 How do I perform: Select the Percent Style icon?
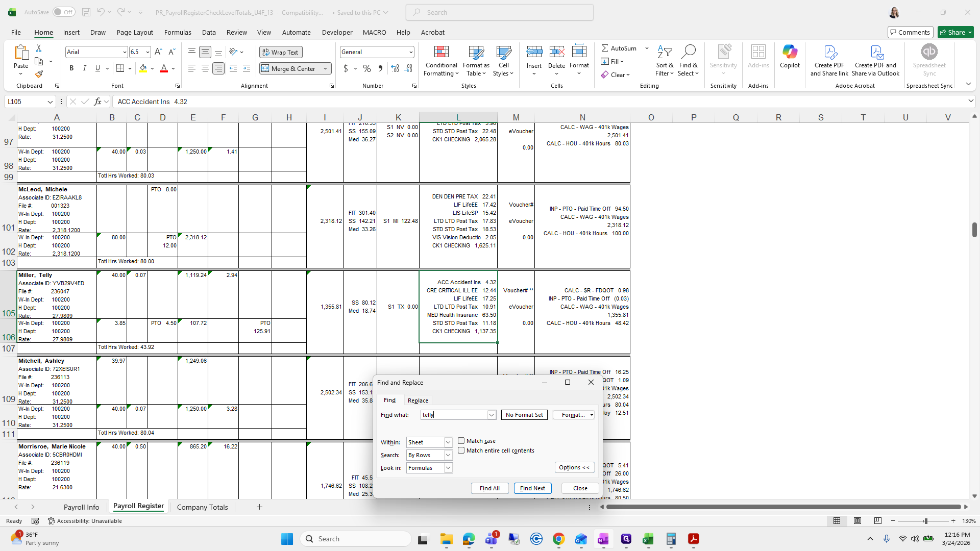(x=366, y=68)
